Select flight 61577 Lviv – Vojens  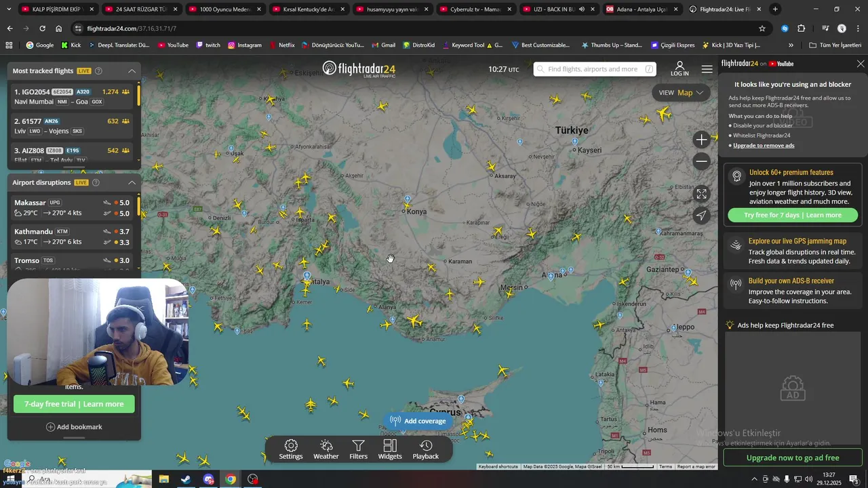[73, 126]
